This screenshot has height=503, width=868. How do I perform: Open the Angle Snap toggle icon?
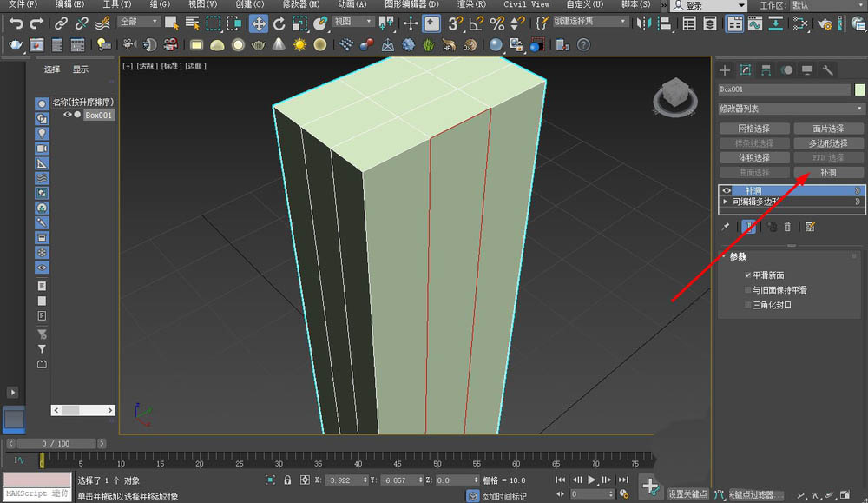(476, 23)
